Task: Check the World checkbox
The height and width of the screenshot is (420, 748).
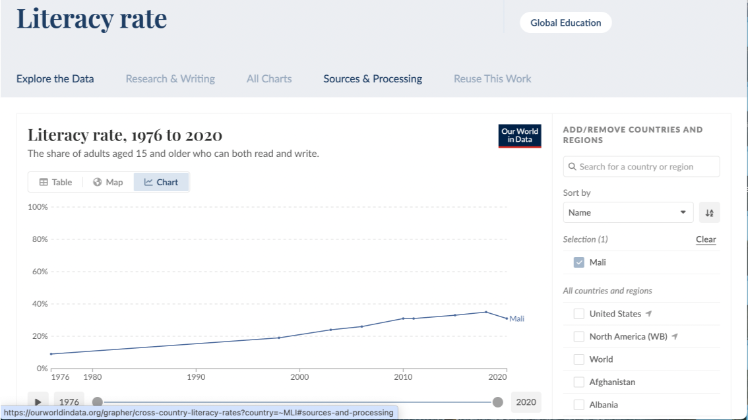Action: point(579,359)
